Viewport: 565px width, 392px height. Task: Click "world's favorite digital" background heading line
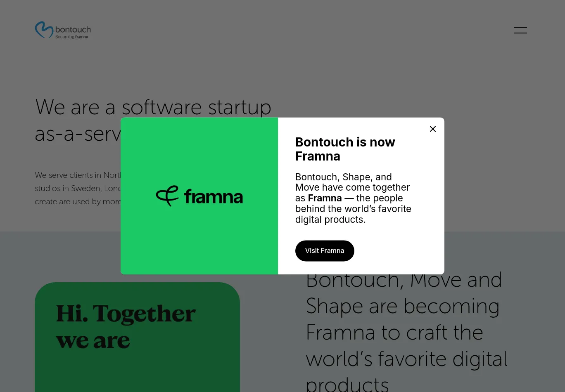coord(406,359)
